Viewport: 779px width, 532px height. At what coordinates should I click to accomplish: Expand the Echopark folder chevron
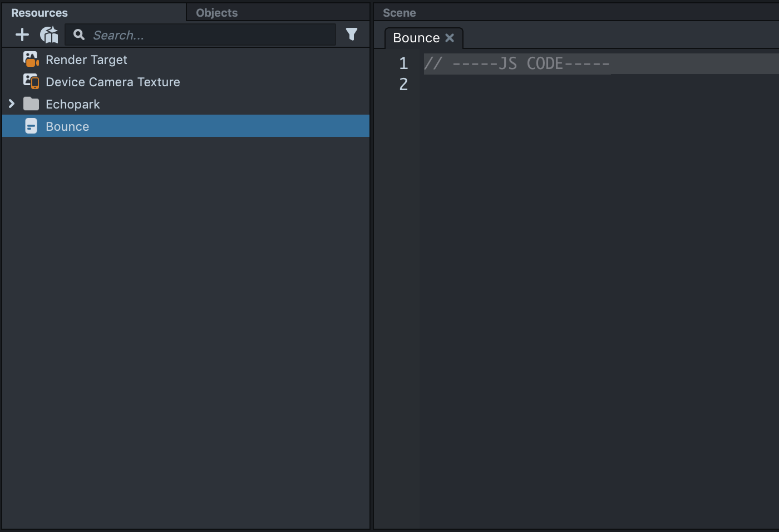[x=12, y=104]
